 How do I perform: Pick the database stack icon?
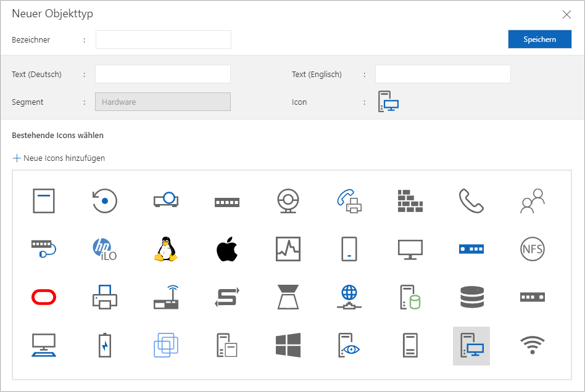pyautogui.click(x=471, y=297)
